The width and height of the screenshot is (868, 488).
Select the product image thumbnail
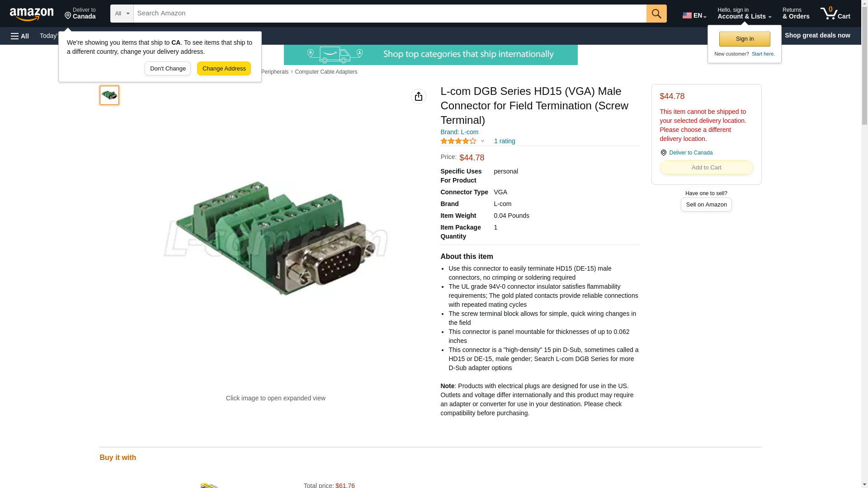coord(109,95)
